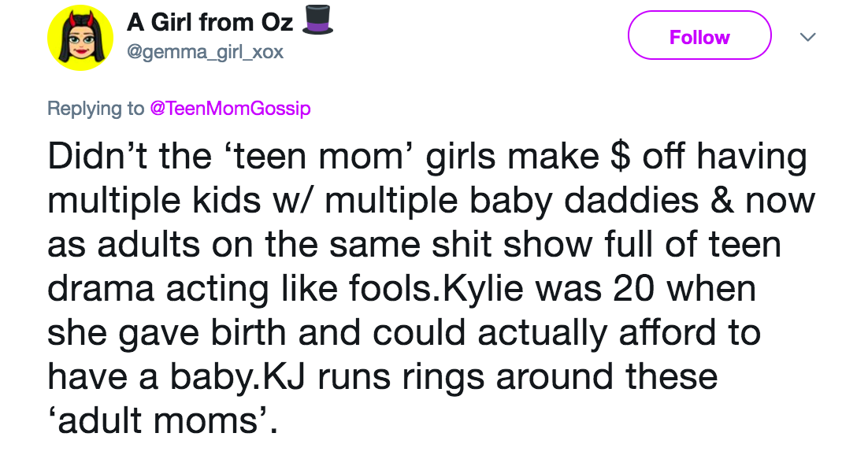This screenshot has width=868, height=459.
Task: Click the word "Didn't" starting the tweet
Action: pyautogui.click(x=98, y=155)
